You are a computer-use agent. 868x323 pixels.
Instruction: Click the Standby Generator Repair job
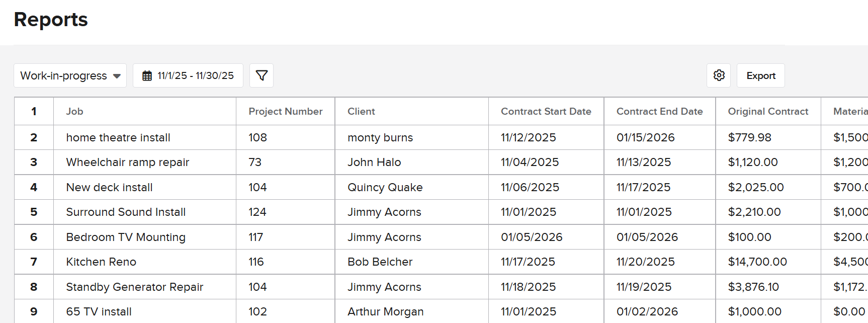pos(134,287)
